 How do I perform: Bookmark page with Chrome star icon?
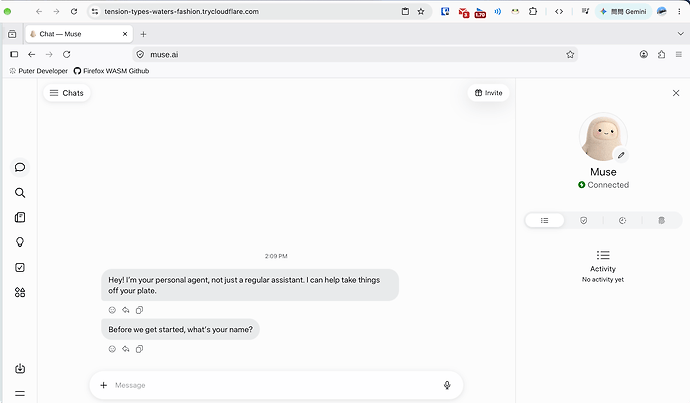(x=421, y=12)
